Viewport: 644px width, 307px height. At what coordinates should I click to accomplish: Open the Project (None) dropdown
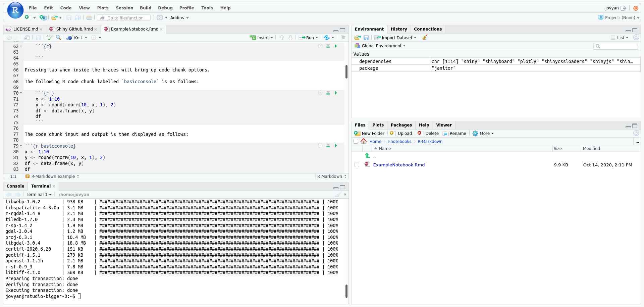click(619, 17)
